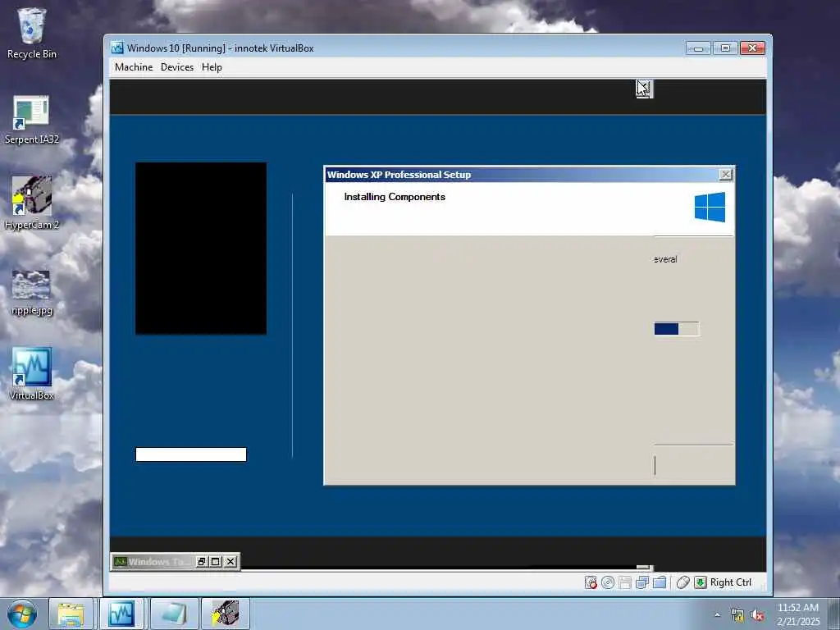Select the Serpent IA32 desktop shortcut

click(x=32, y=120)
